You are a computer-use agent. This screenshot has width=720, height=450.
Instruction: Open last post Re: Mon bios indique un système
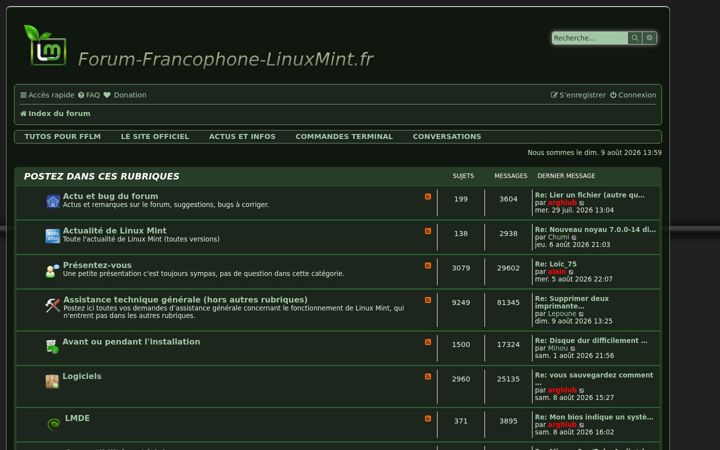594,417
